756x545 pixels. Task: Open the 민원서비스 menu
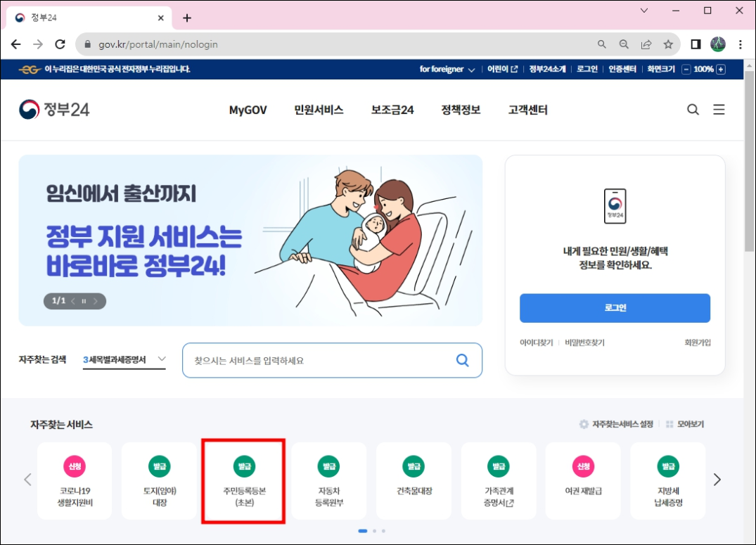pyautogui.click(x=319, y=110)
